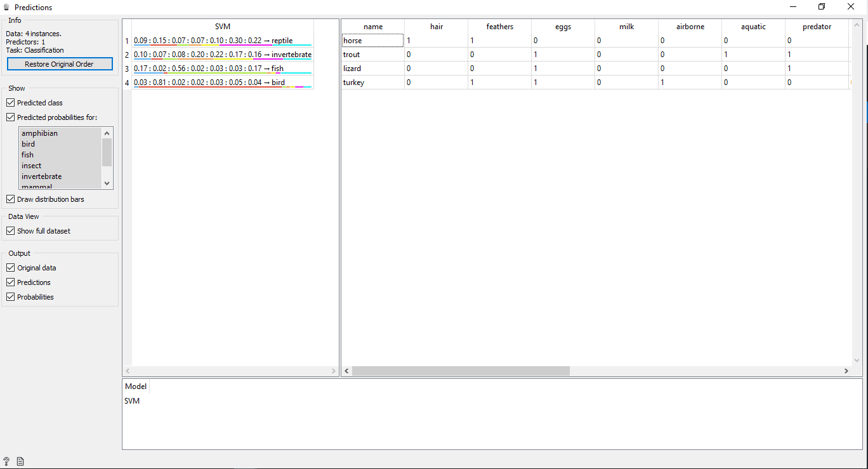Click the data table's right scroll arrow
Viewport: 868px width, 469px height.
tap(846, 371)
